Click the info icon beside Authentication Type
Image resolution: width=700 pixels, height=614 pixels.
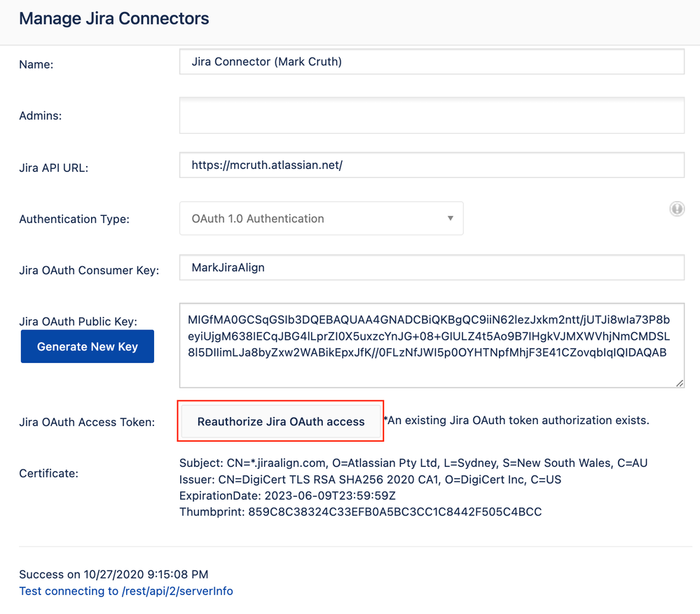[x=677, y=209]
